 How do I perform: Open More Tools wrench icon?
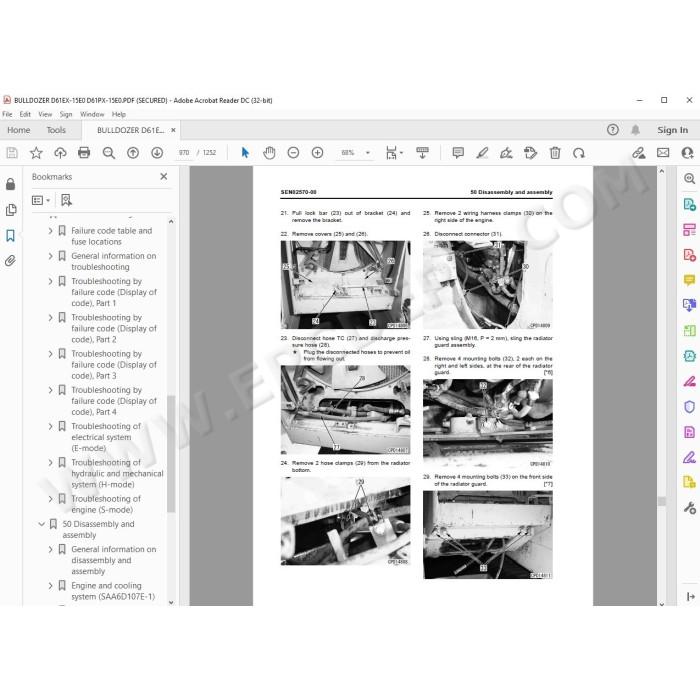tap(689, 508)
